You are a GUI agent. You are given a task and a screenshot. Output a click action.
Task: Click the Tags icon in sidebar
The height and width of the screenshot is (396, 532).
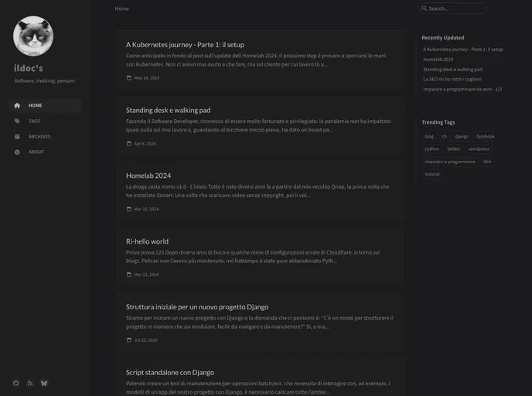[x=17, y=121]
